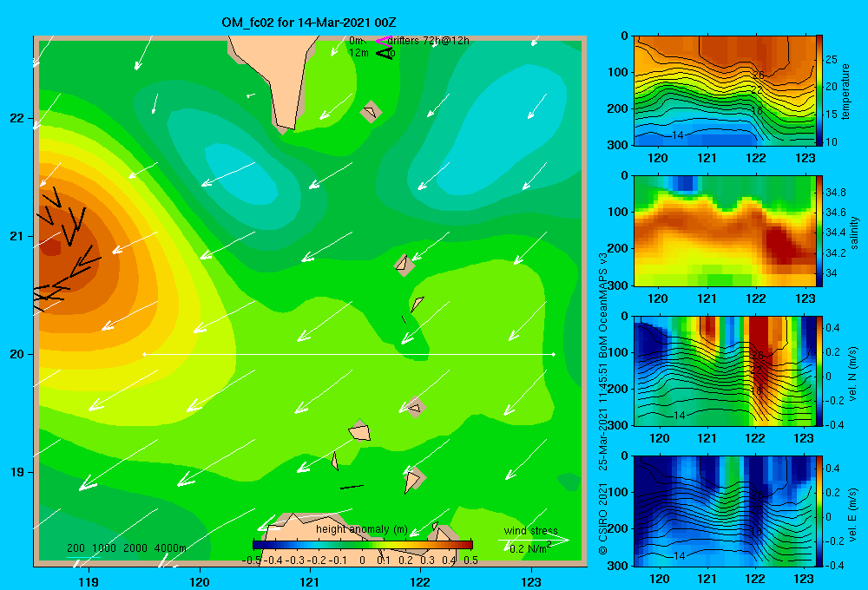Open the temperature depth section panel

pyautogui.click(x=724, y=91)
